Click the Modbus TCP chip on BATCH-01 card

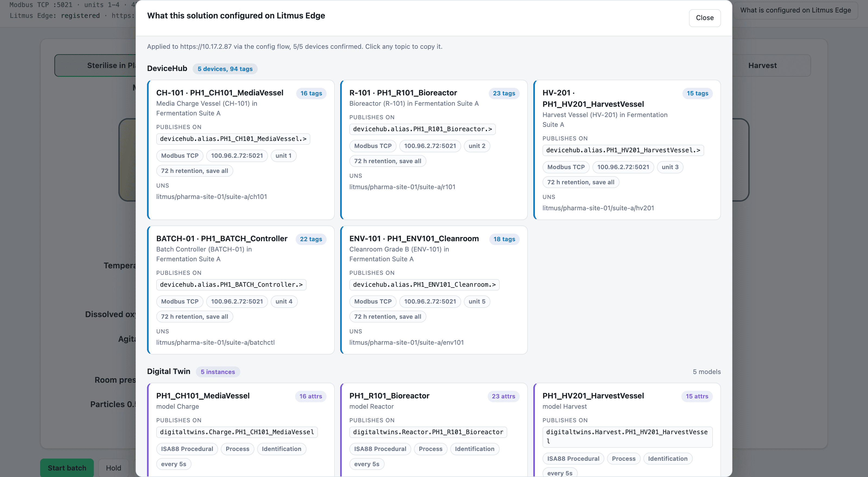click(x=180, y=301)
